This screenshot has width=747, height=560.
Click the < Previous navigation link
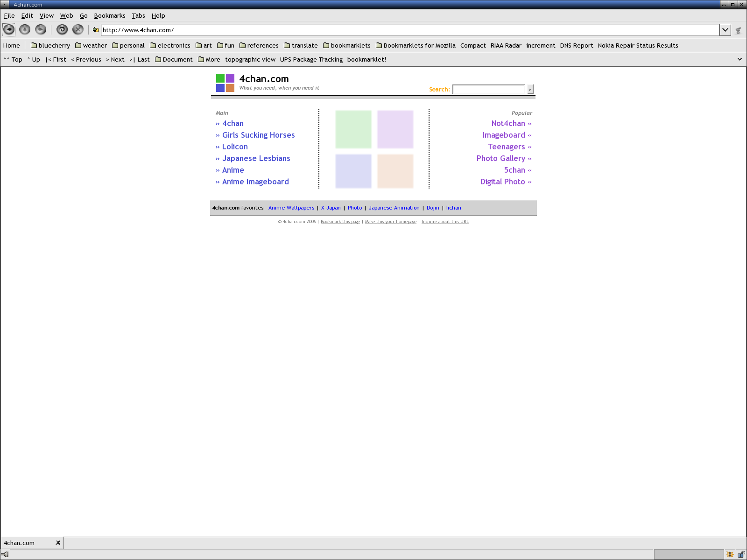pyautogui.click(x=86, y=59)
